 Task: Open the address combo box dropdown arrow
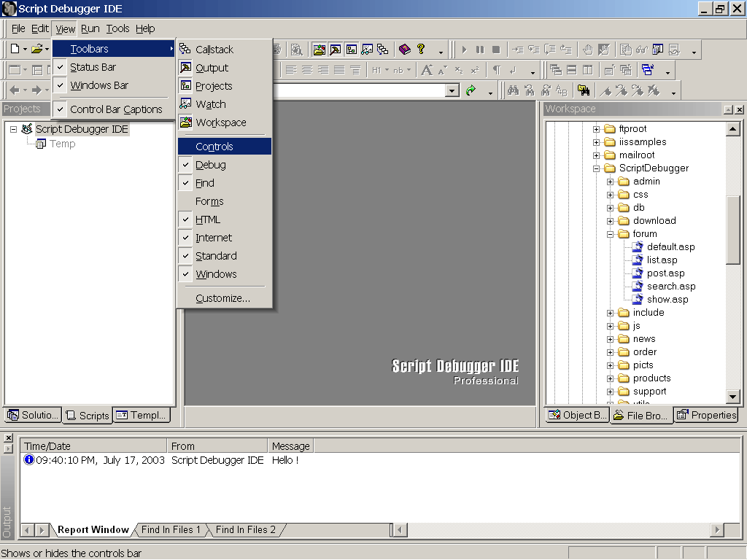click(452, 90)
